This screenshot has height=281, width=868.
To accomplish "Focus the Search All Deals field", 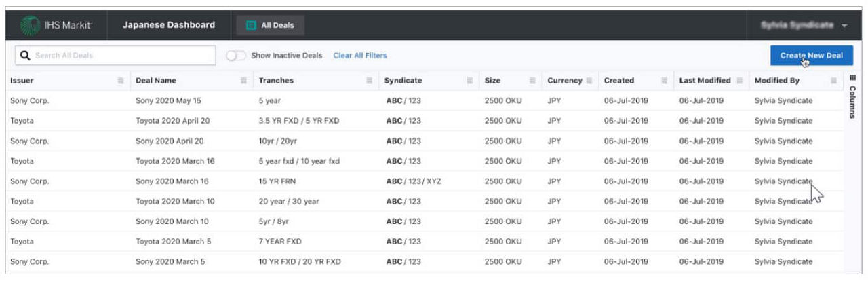I will coord(115,56).
